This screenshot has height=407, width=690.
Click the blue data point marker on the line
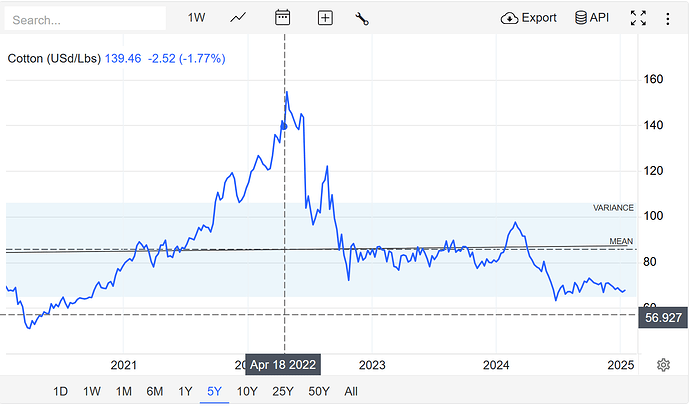pos(284,126)
